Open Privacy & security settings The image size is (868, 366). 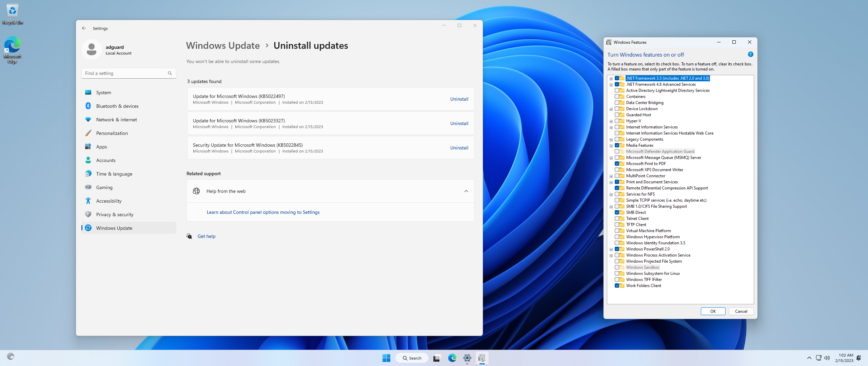click(129, 215)
